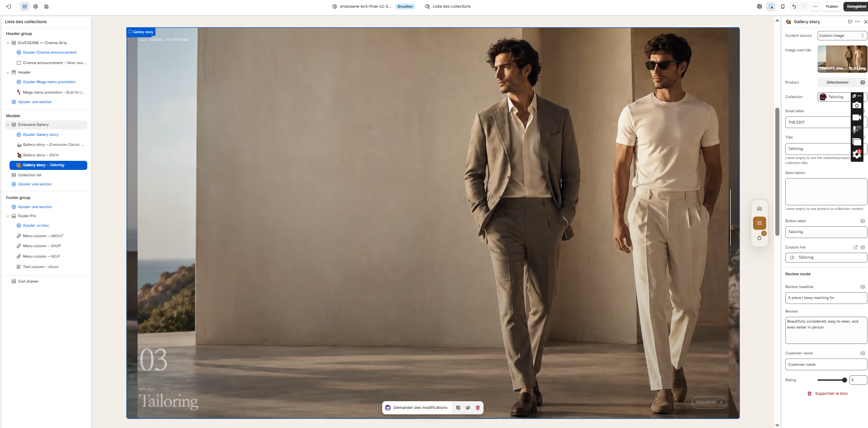Click the Button label input field
The image size is (868, 428).
(826, 232)
